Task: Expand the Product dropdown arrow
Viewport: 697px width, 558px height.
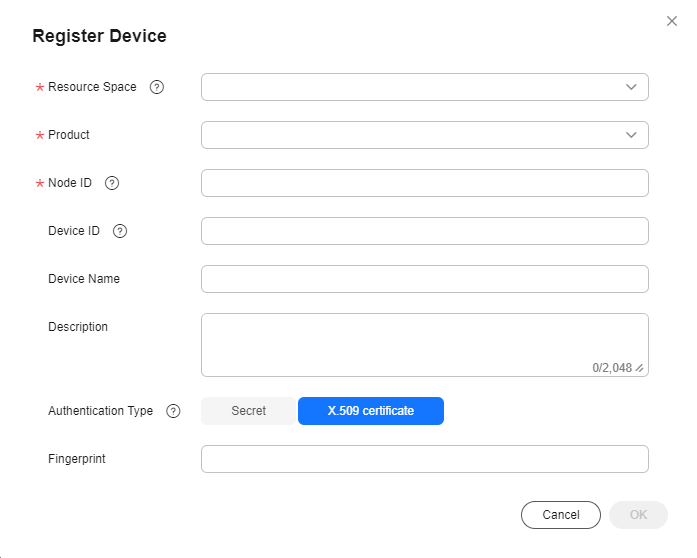Action: point(631,135)
